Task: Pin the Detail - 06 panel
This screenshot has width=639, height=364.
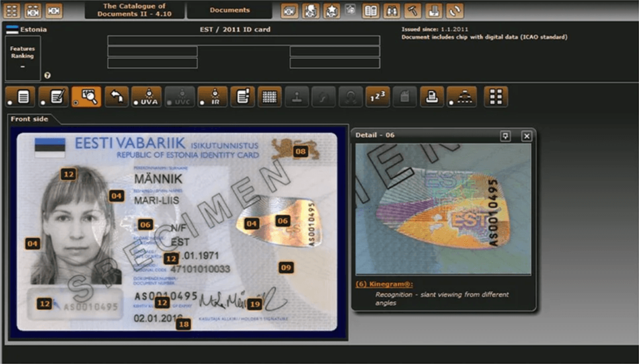Action: (x=505, y=136)
